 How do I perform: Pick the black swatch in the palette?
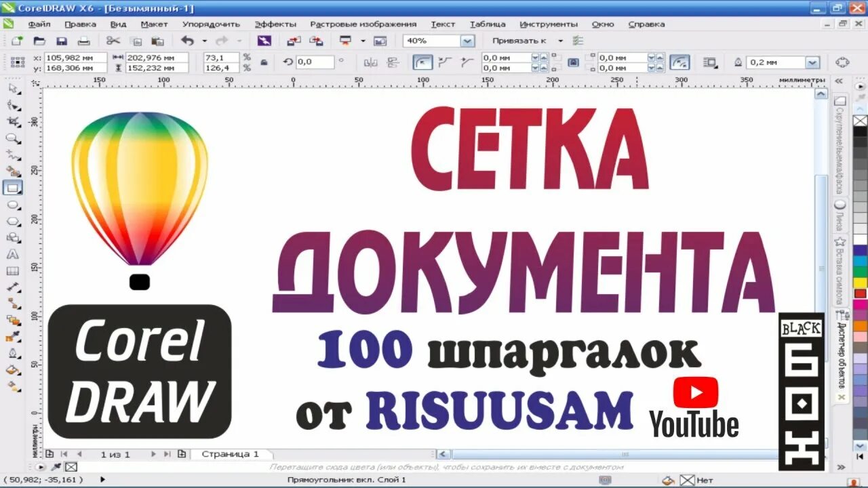click(x=860, y=132)
